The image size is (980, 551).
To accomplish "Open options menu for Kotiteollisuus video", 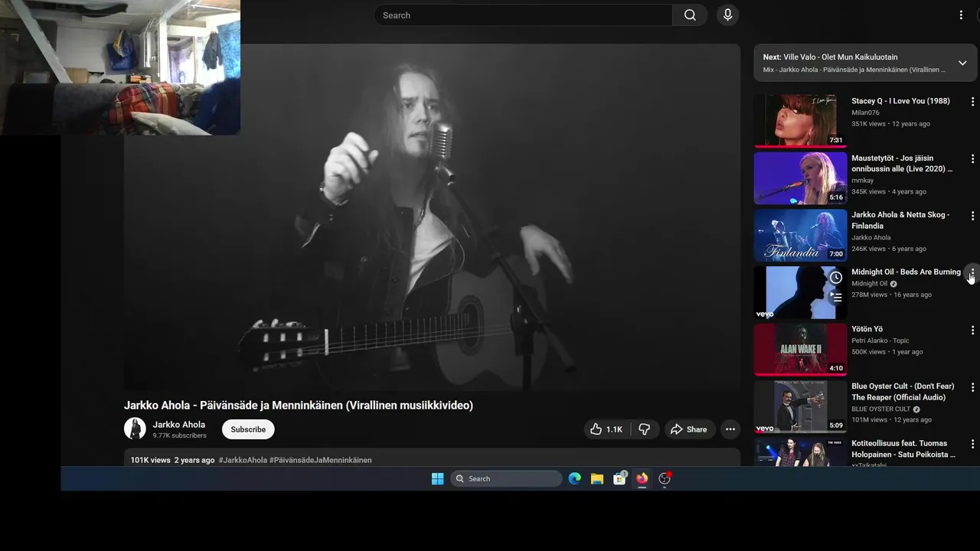I will tap(972, 444).
